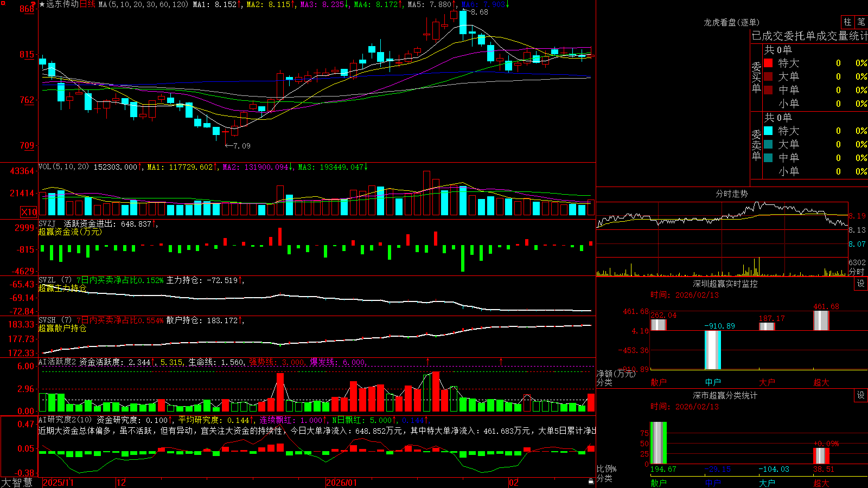This screenshot has height=488, width=868.
Task: Click the green N日飘红: 5.000 label
Action: 365,420
